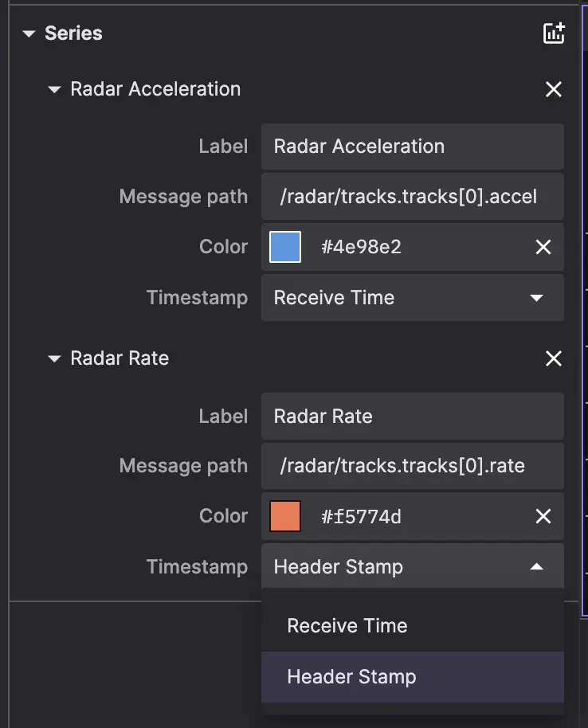
Task: Open the blue color swatch picker
Action: 285,248
